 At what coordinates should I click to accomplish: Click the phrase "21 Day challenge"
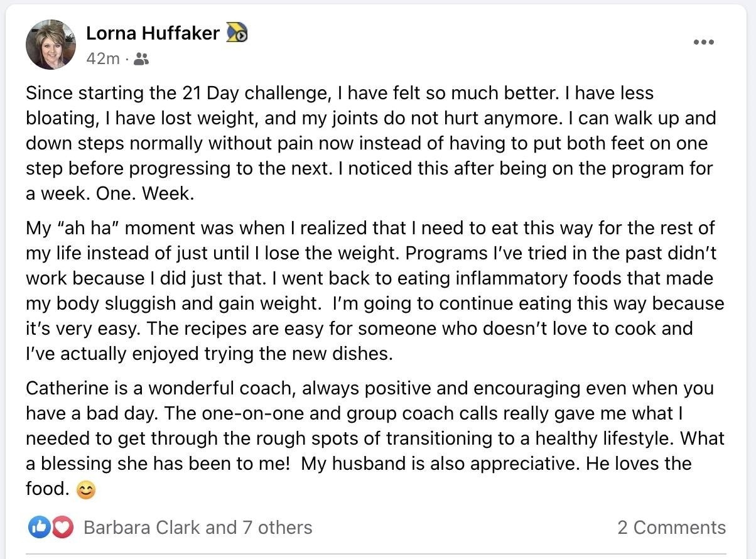click(243, 93)
